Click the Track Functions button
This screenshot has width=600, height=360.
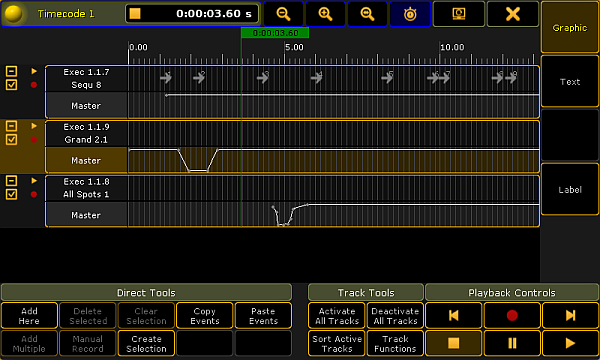395,344
